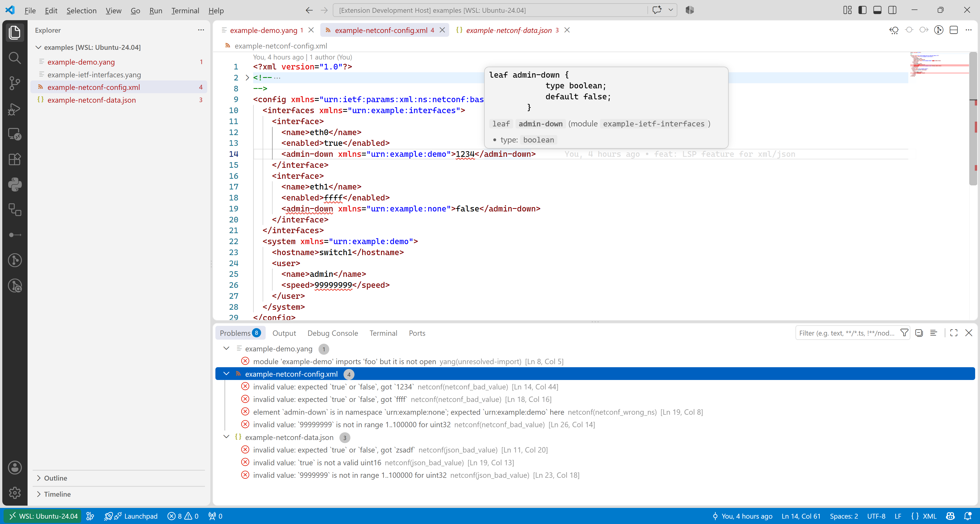Click LF end of line sequence in status bar
This screenshot has width=980, height=524.
[898, 516]
